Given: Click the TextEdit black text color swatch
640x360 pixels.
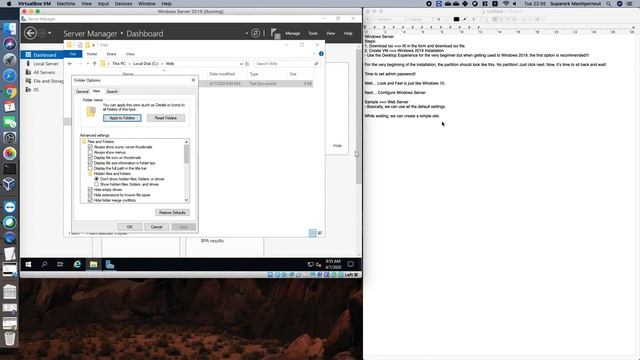Looking at the screenshot, I should [456, 19].
